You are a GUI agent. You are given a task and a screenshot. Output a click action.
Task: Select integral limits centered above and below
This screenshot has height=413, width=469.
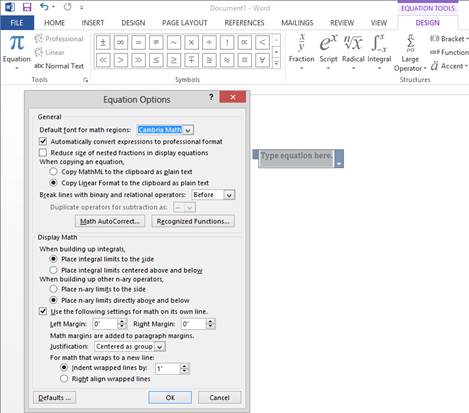(x=53, y=270)
